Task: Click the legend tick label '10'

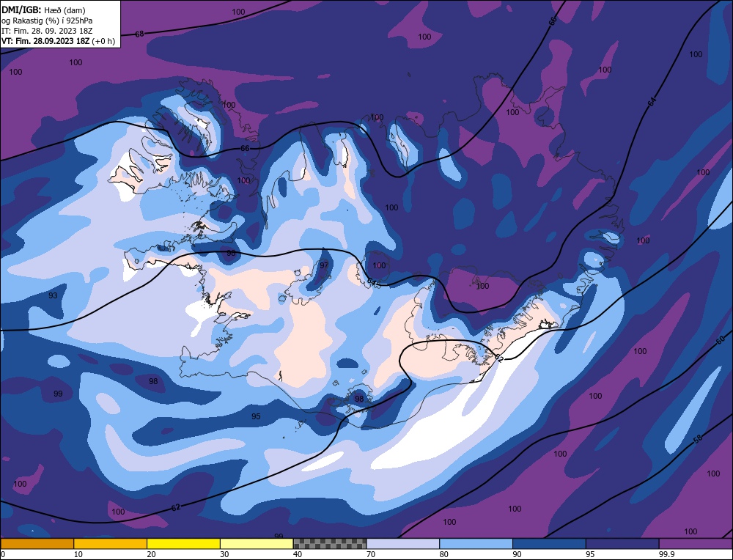Action: click(x=78, y=554)
